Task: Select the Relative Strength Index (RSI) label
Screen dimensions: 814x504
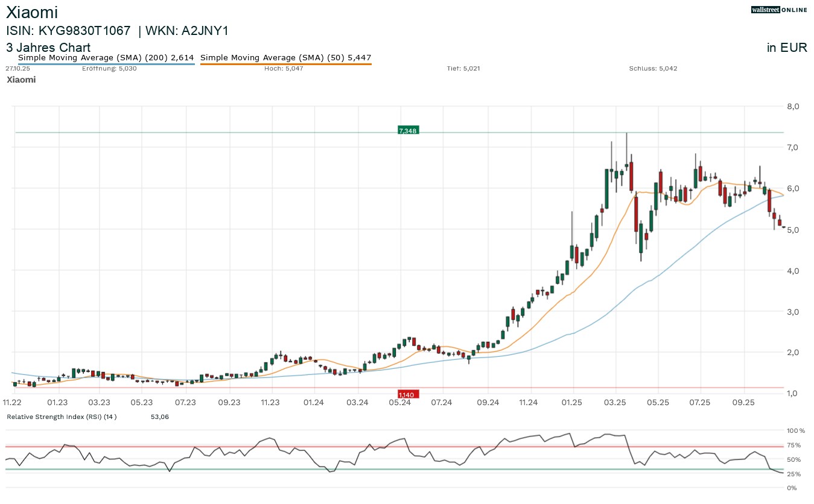Action: point(62,417)
